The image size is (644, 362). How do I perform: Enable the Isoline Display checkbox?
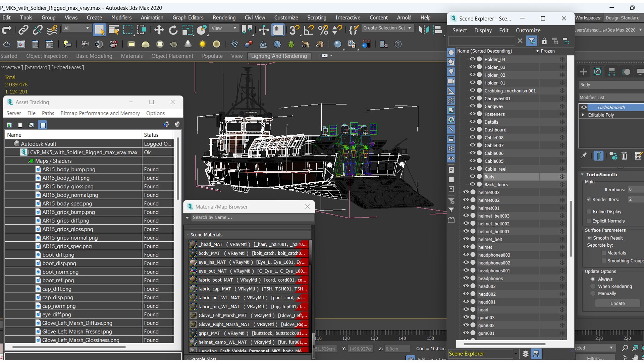[589, 212]
